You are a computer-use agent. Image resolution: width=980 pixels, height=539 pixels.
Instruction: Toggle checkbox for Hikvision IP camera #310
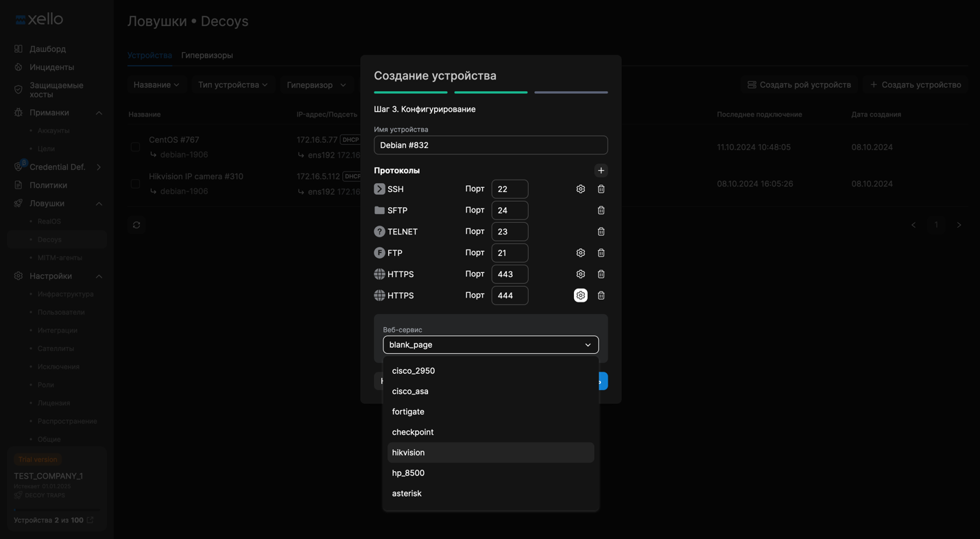135,184
